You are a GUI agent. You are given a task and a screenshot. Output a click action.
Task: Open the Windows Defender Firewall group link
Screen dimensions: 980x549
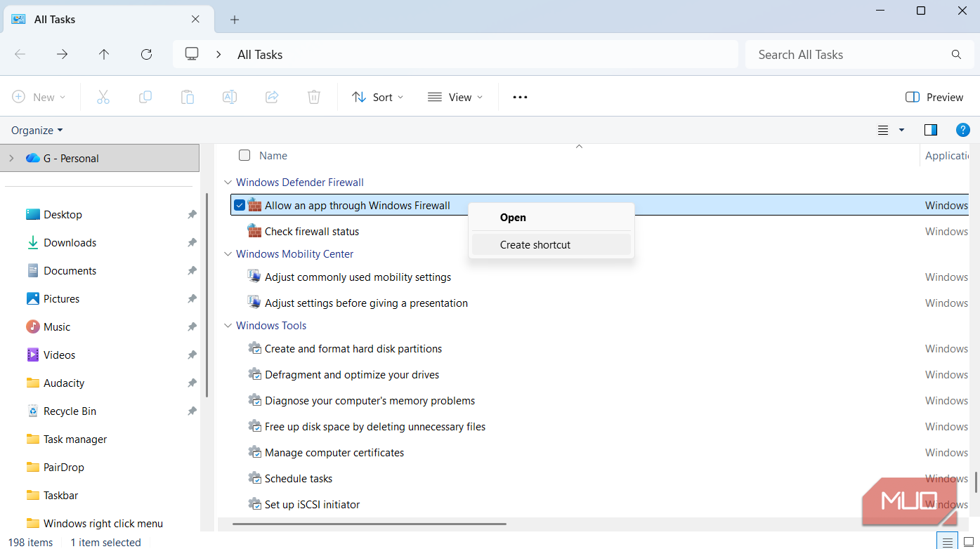pyautogui.click(x=300, y=183)
